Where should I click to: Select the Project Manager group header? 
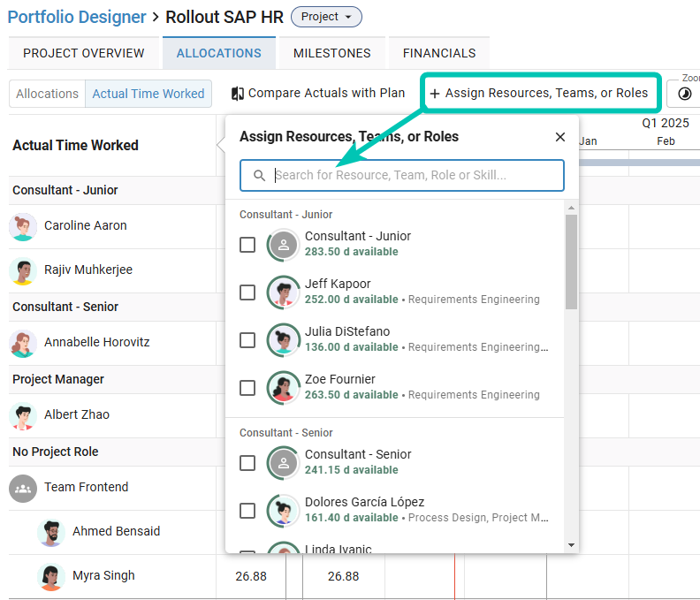(x=58, y=379)
